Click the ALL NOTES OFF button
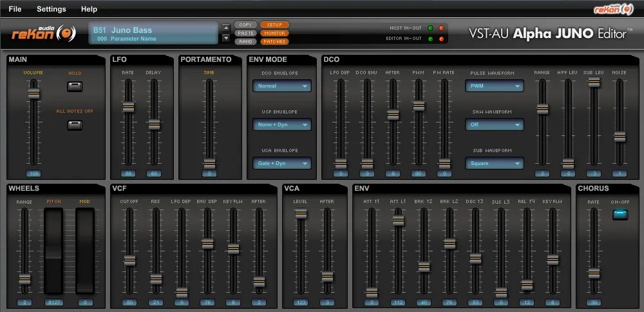 [75, 125]
